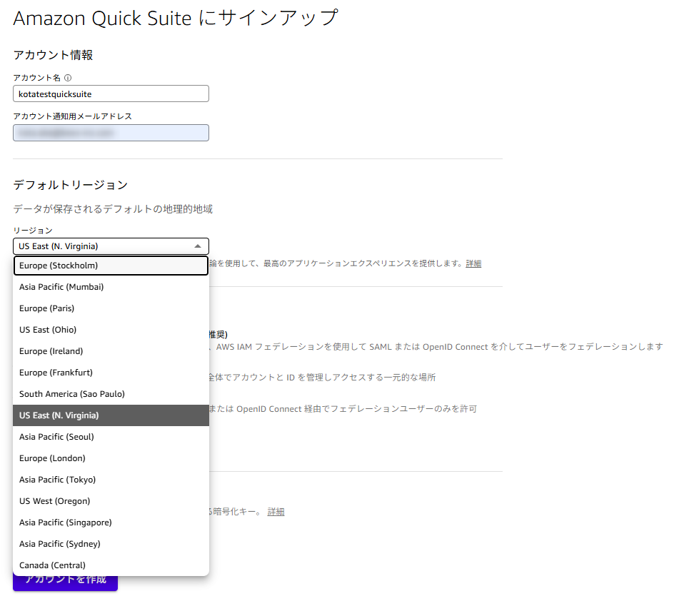The width and height of the screenshot is (699, 616).
Task: Select Asia Pacific (Seoul) region
Action: pos(111,437)
